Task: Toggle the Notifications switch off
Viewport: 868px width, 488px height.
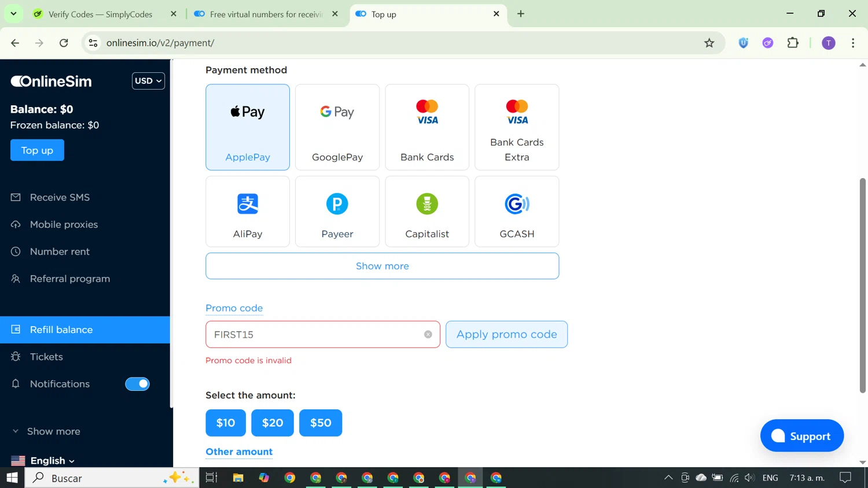Action: tap(138, 384)
